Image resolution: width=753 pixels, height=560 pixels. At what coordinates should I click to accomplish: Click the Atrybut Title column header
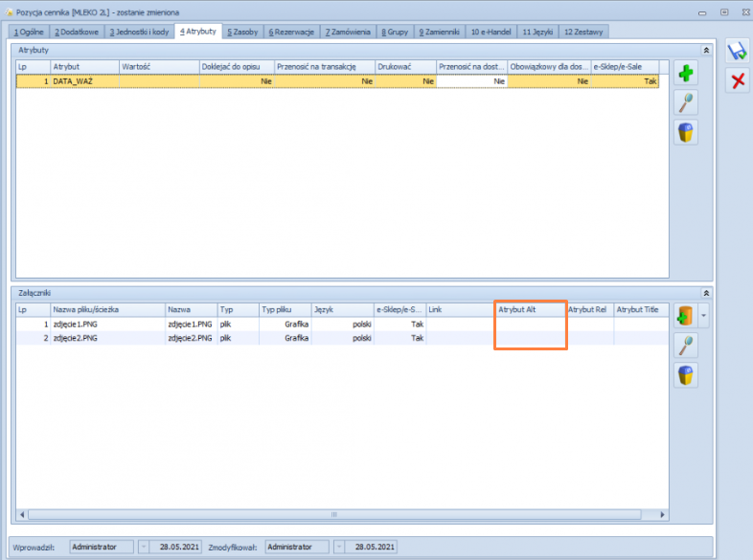[641, 310]
